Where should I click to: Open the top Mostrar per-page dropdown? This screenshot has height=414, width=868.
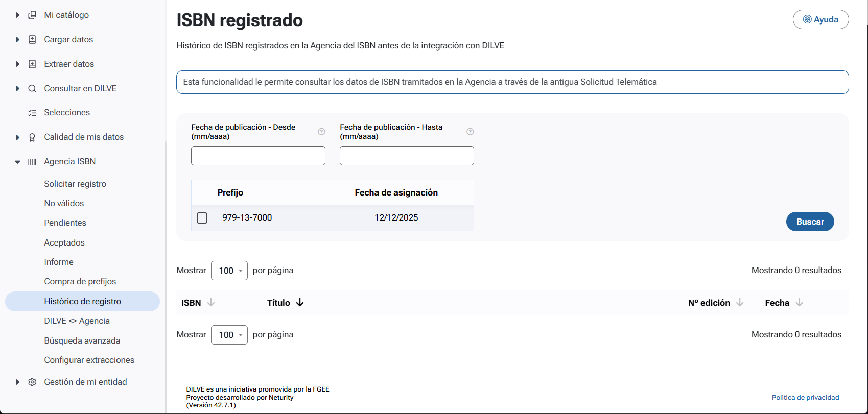point(229,271)
